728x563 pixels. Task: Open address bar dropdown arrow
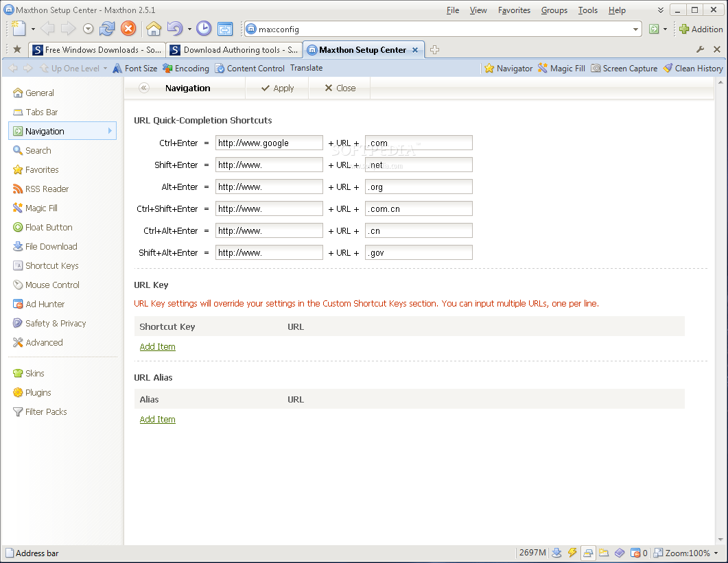point(635,29)
